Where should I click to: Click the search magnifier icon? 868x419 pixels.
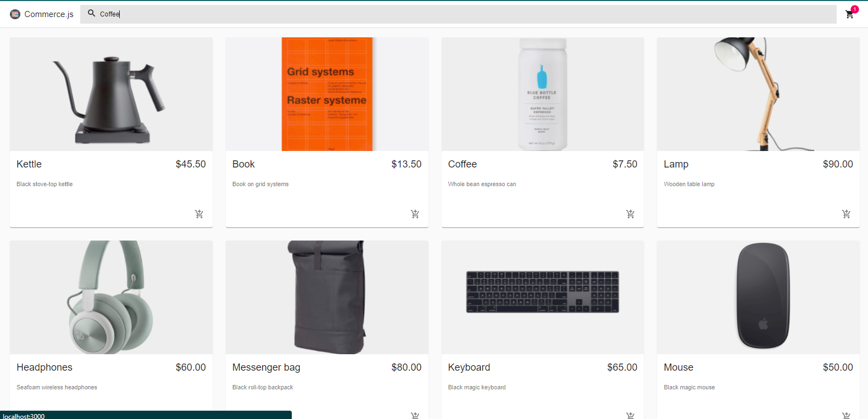pos(92,13)
